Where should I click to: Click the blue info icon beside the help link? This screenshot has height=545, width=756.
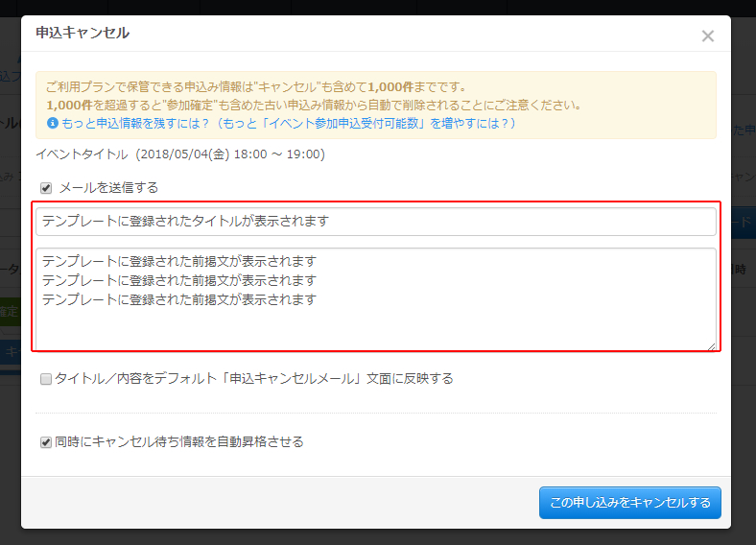click(52, 124)
